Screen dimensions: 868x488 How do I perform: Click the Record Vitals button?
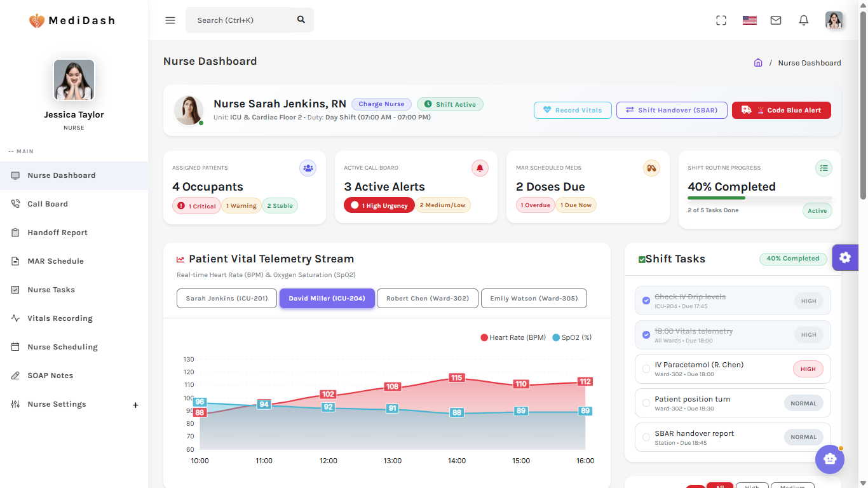tap(573, 110)
